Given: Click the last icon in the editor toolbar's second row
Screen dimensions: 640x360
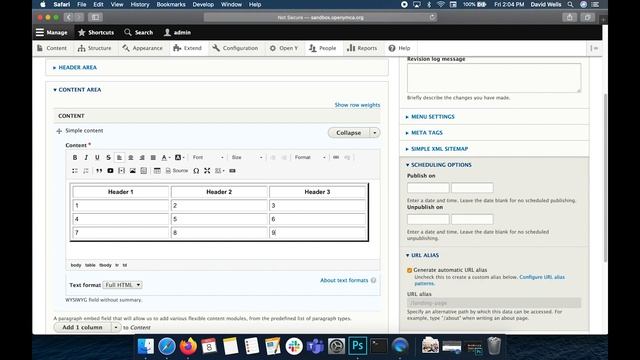Looking at the screenshot, I should (x=232, y=171).
